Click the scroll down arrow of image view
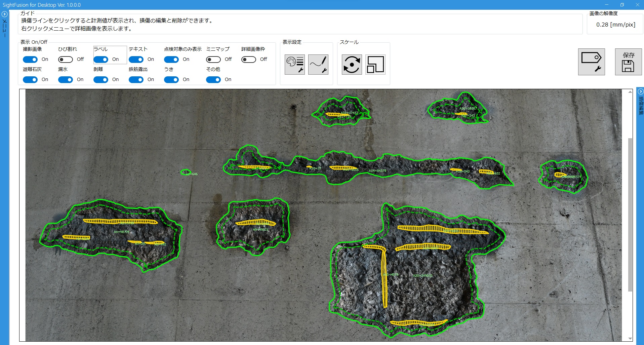This screenshot has height=345, width=644. click(x=630, y=339)
